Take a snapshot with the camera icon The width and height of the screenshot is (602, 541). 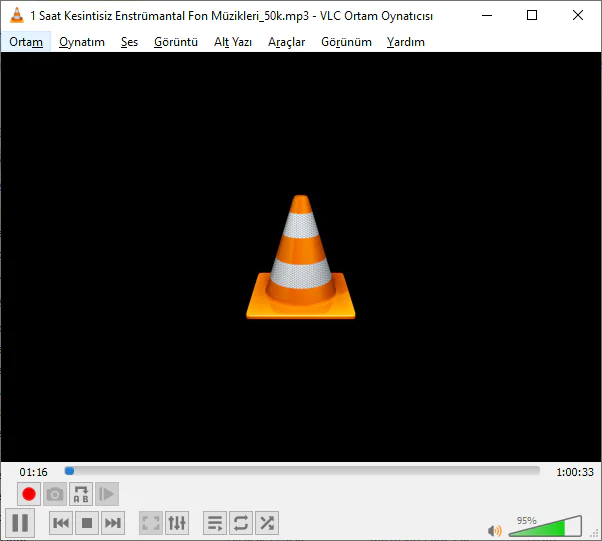55,494
